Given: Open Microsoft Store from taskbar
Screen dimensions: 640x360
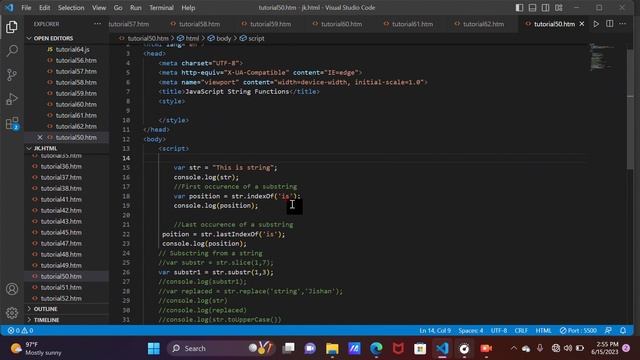Looking at the screenshot, I should tap(420, 349).
